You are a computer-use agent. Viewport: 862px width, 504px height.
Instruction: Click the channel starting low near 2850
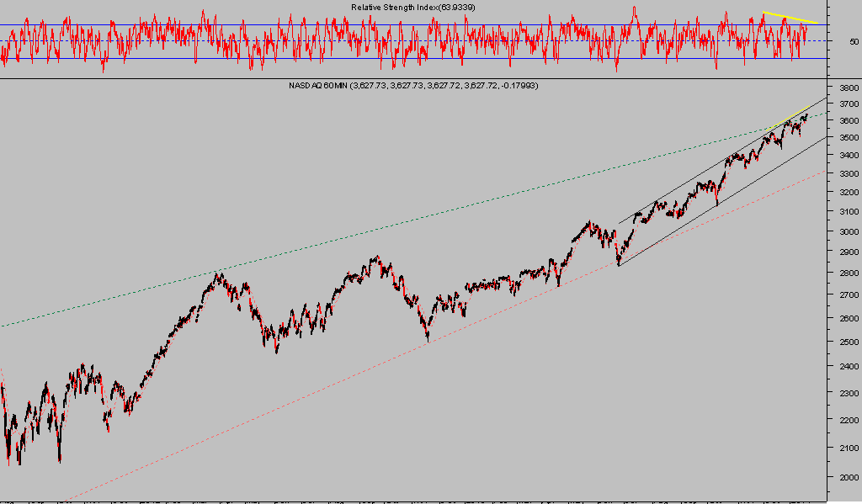click(619, 263)
